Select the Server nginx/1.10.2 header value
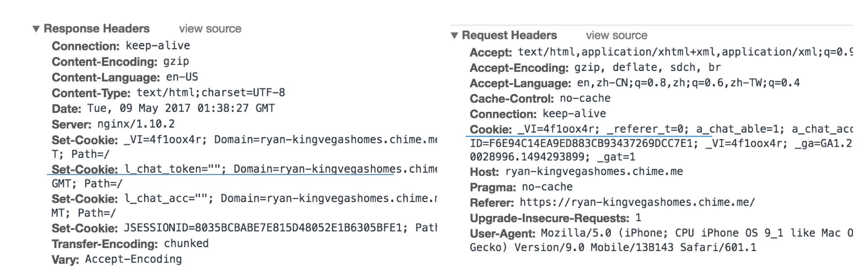This screenshot has height=280, width=868. point(136,124)
